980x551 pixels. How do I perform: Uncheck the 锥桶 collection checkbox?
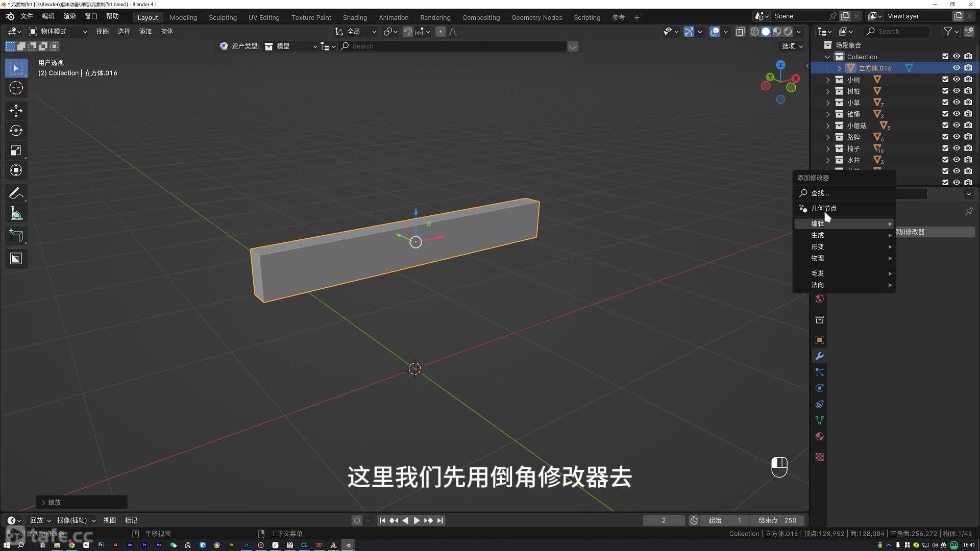[x=945, y=114]
